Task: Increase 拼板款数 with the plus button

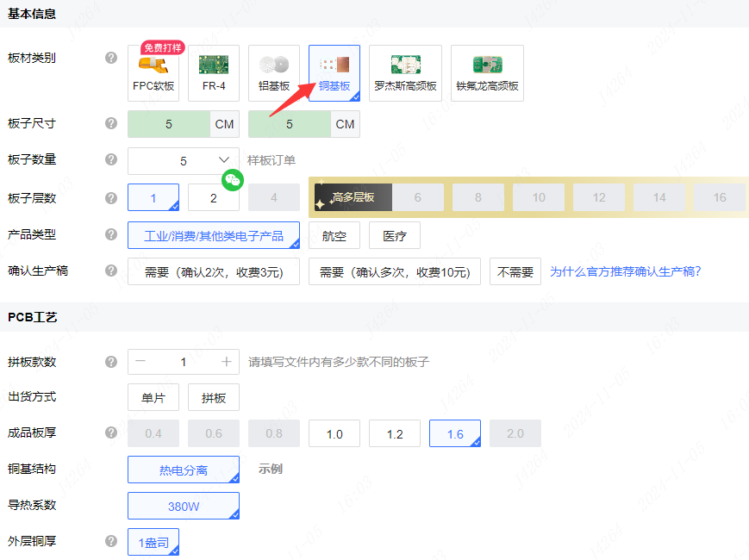Action: (x=227, y=362)
